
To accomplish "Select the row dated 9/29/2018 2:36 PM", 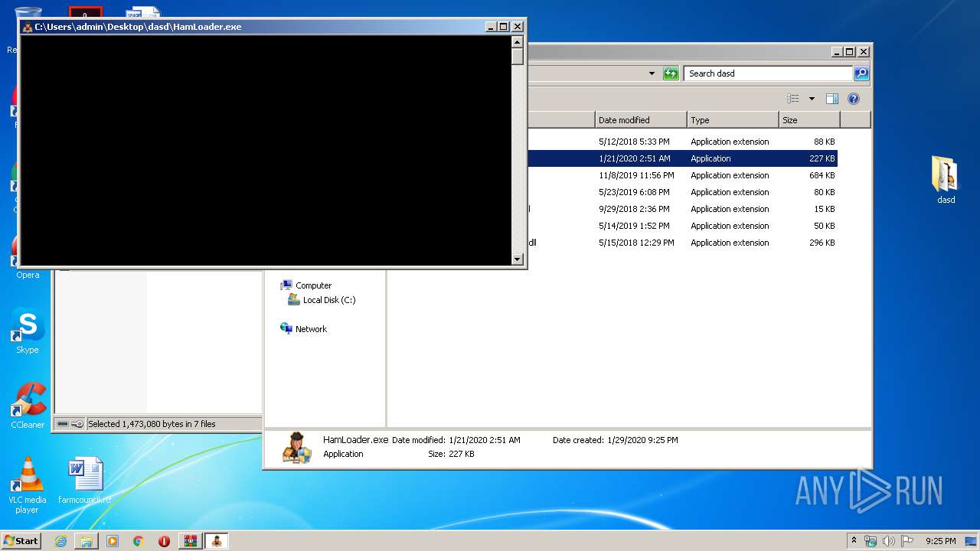I will click(x=681, y=209).
